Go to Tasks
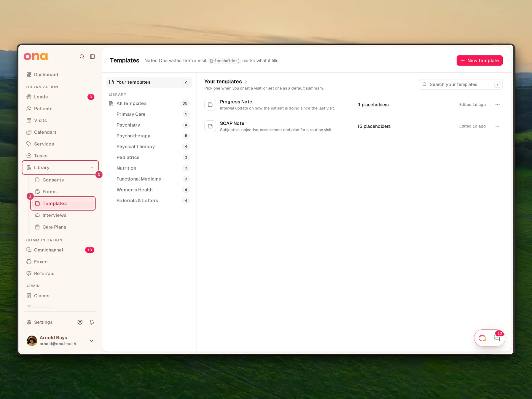532x399 pixels. coord(60,156)
